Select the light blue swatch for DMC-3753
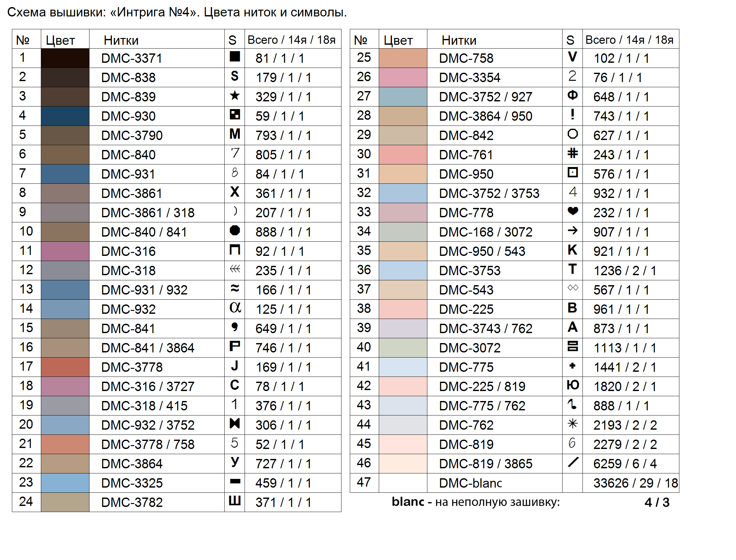The image size is (736, 560). [x=403, y=270]
